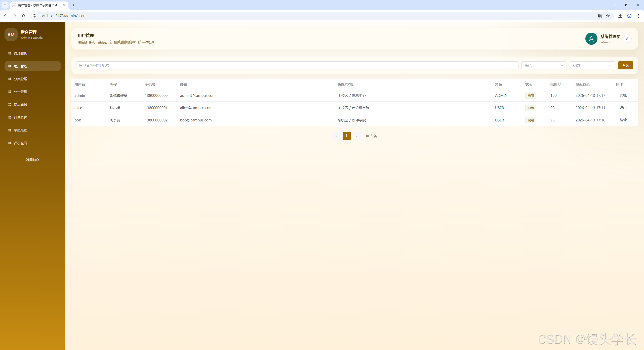The image size is (644, 350).
Task: Close the 用户管理 browser tab
Action: (x=64, y=5)
